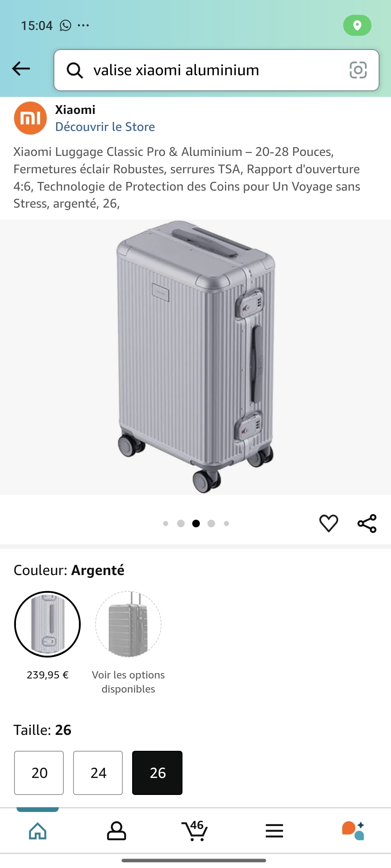The image size is (391, 868).
Task: Tap the search field containing valise xiaomi aluminium
Action: pos(216,70)
